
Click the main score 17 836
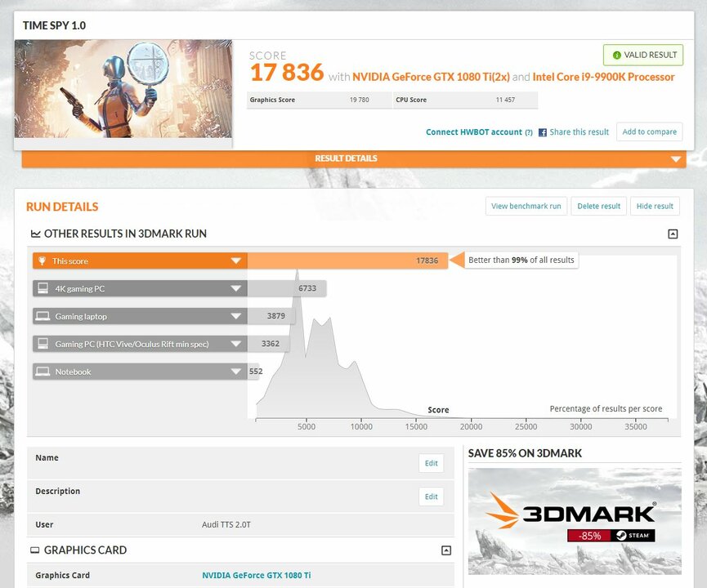[287, 72]
